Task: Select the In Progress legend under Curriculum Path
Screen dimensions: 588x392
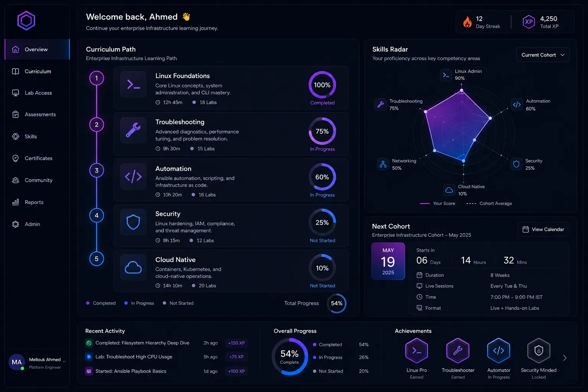Action: [139, 303]
